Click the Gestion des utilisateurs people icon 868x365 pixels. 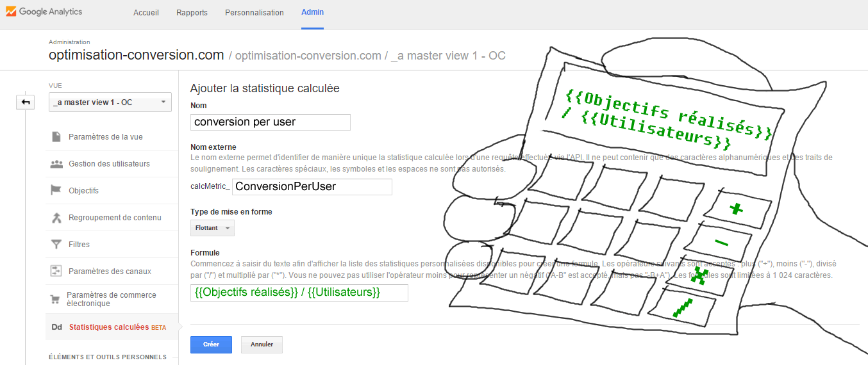(x=56, y=164)
